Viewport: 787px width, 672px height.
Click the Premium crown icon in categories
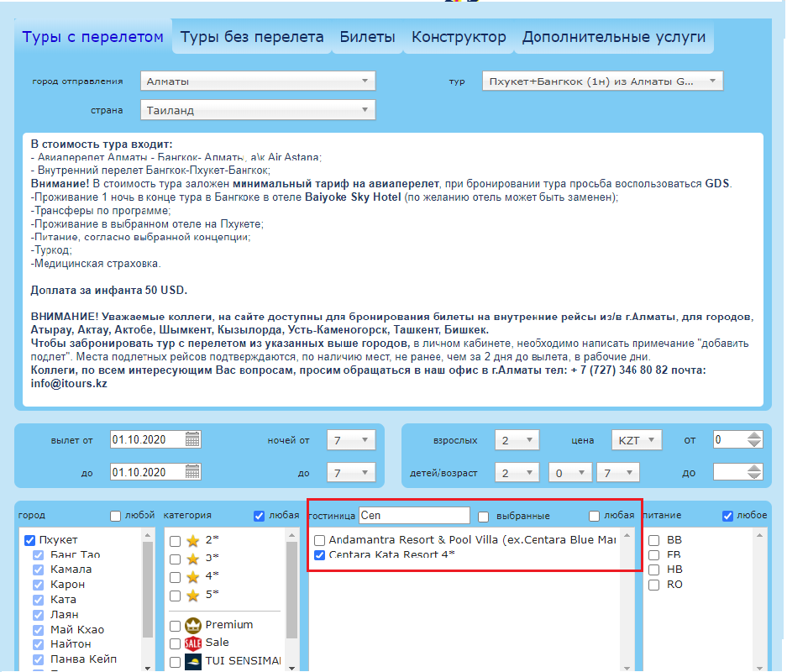(x=192, y=625)
